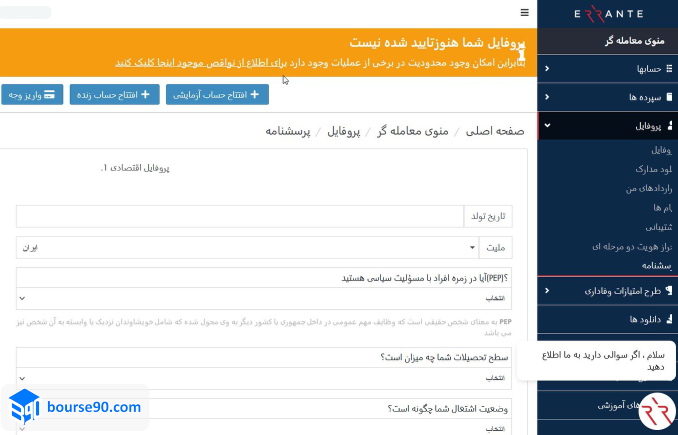This screenshot has width=678, height=435.
Task: Click the پروفایل user icon in sidebar
Action: [x=670, y=126]
